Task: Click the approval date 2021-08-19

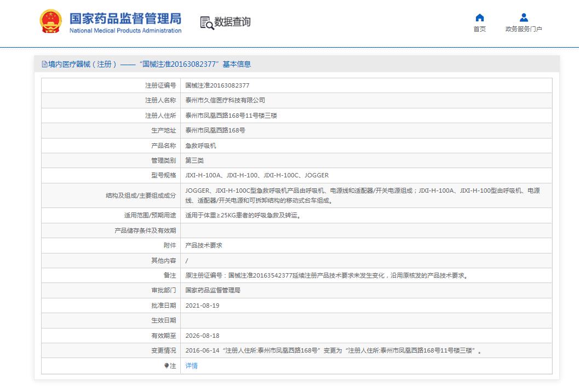Action: [x=202, y=305]
